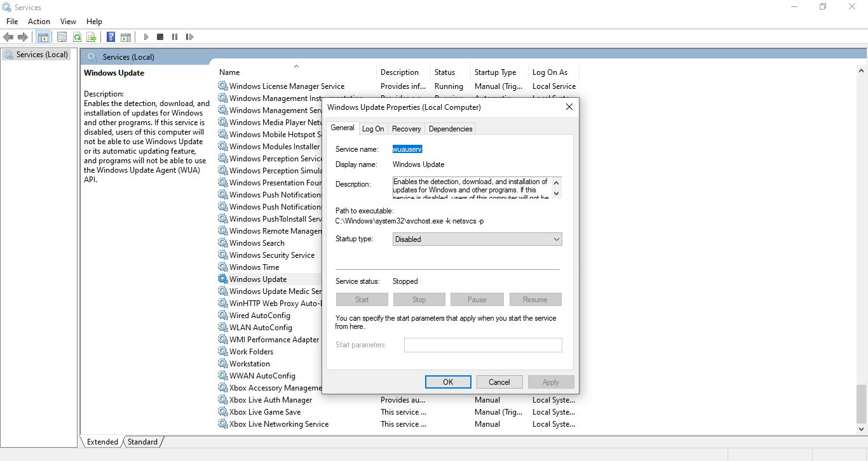Click the gear icon beside WLAN AutoConfig
The image size is (868, 461).
pyautogui.click(x=223, y=327)
